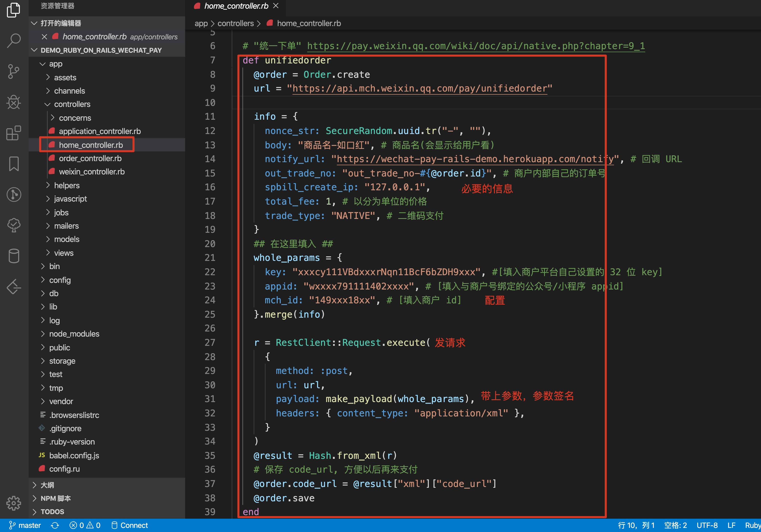
Task: Click the errors and warnings indicator
Action: [x=85, y=525]
